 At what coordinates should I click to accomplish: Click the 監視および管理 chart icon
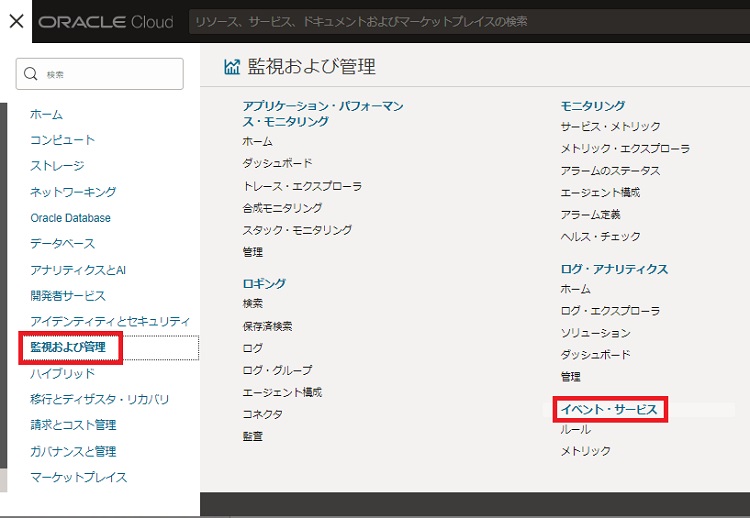pos(232,67)
